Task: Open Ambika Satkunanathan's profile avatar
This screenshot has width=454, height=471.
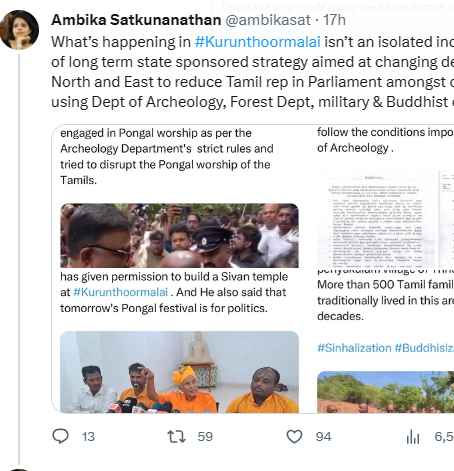Action: tap(19, 30)
